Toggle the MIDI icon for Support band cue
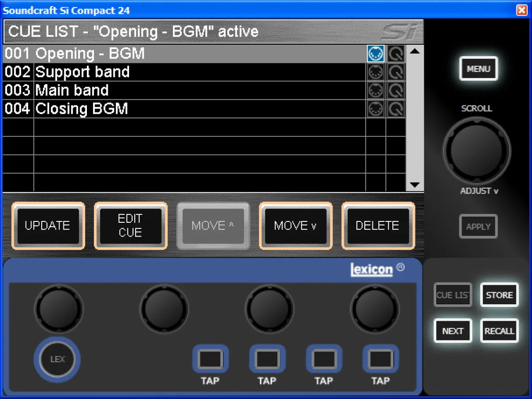Screen dimensions: 532x399 point(376,72)
